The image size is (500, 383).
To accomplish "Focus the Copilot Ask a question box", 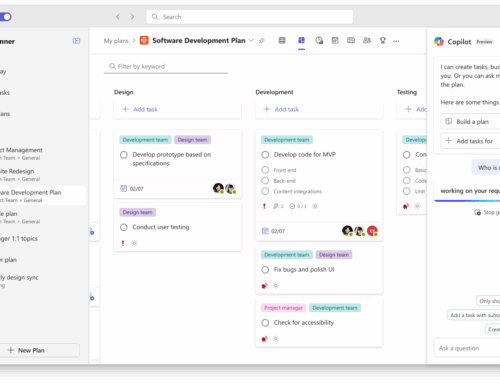I will (467, 348).
